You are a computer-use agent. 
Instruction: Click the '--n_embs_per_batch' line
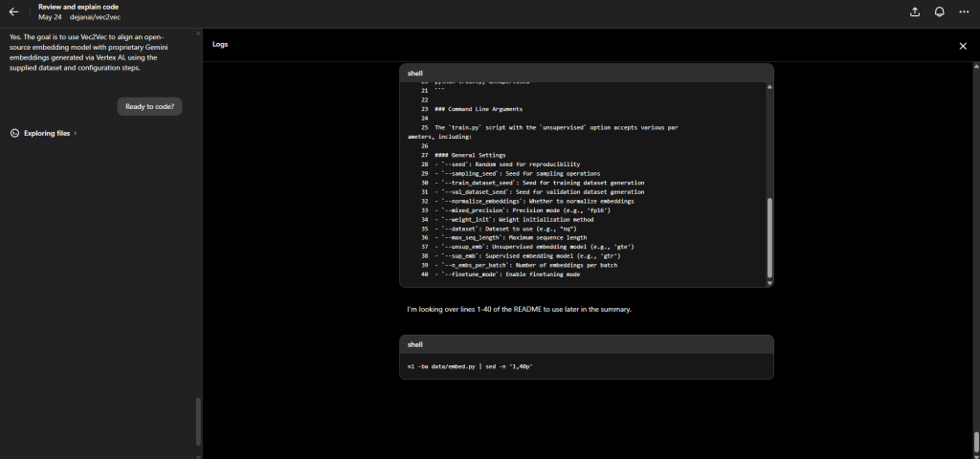(526, 265)
